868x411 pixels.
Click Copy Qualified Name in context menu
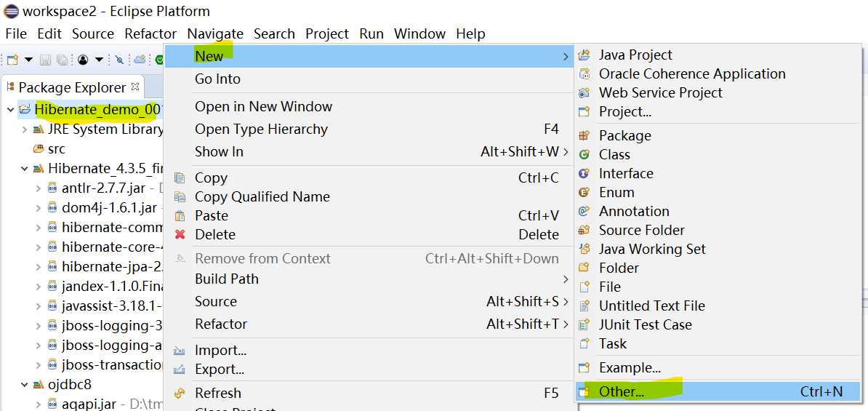pyautogui.click(x=369, y=196)
